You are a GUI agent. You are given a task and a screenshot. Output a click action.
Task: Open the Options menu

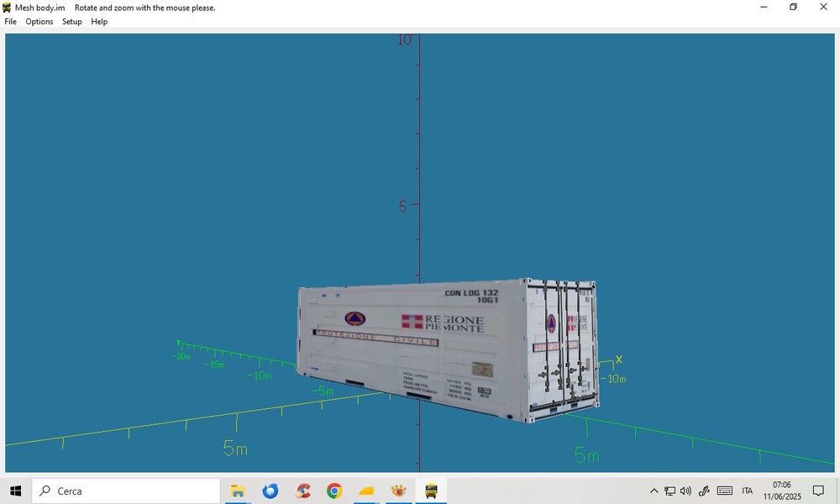tap(39, 22)
